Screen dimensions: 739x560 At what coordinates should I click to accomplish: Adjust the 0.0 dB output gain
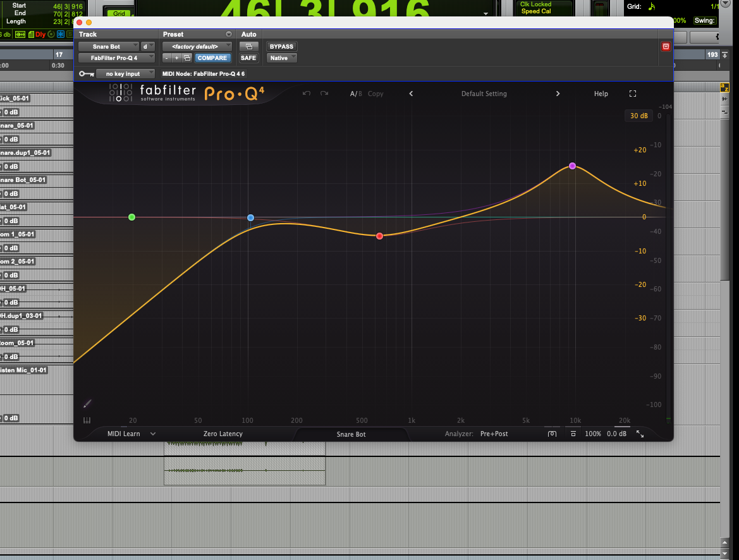pos(616,434)
